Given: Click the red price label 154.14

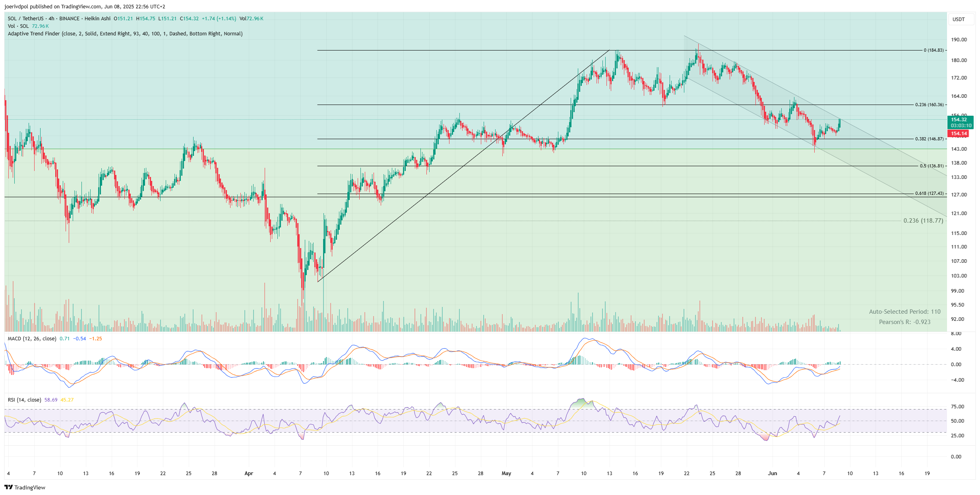Looking at the screenshot, I should point(959,134).
